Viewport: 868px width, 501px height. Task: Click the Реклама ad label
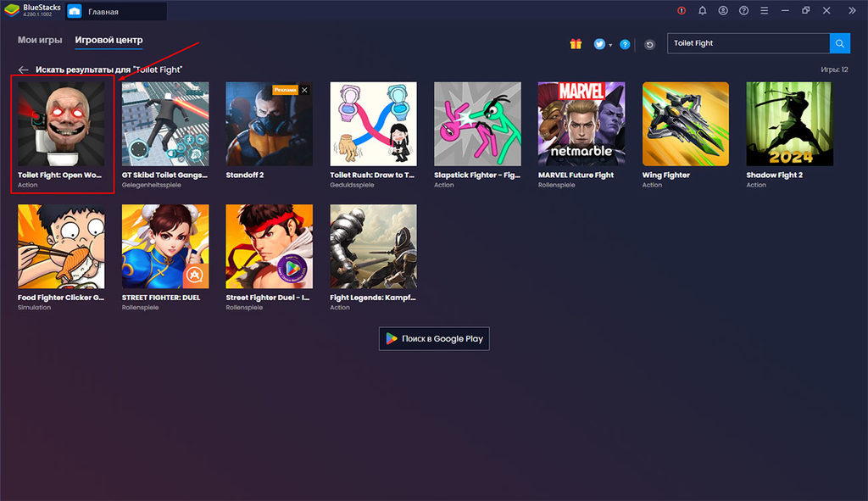coord(285,90)
